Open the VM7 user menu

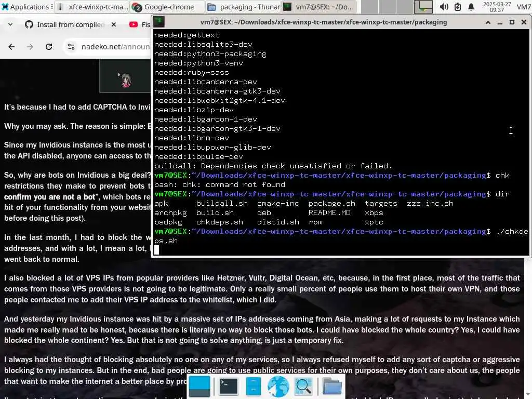pyautogui.click(x=524, y=7)
